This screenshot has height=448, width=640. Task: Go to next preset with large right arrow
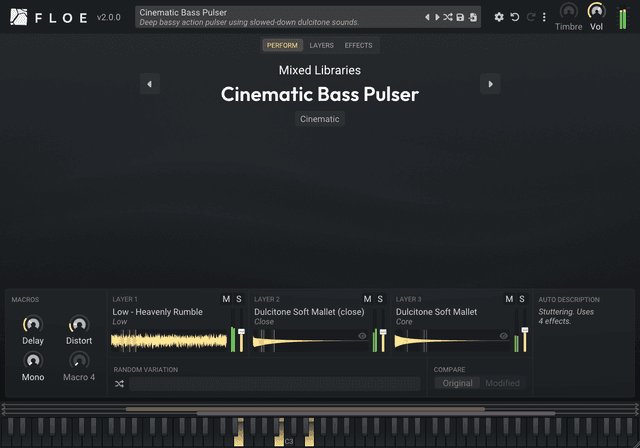[x=490, y=84]
